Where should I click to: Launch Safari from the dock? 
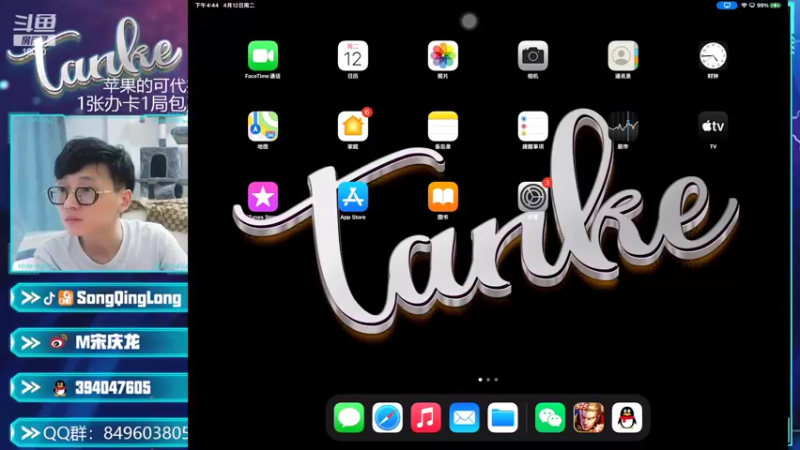pos(387,417)
